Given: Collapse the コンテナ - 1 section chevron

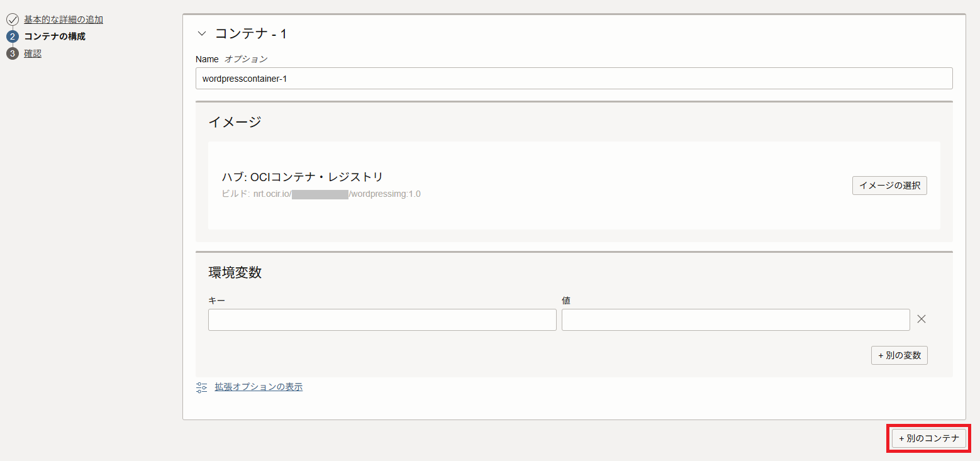Looking at the screenshot, I should click(x=201, y=34).
